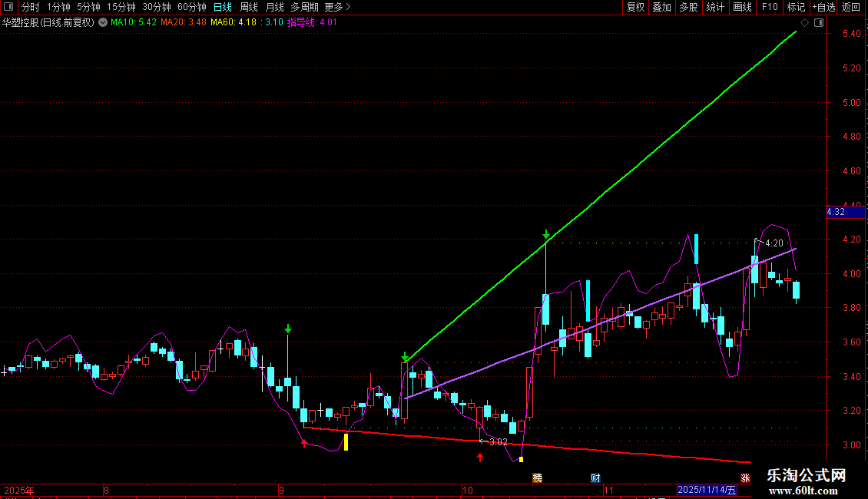Click the 4.32 price marker on axis
This screenshot has width=868, height=499.
click(x=845, y=212)
